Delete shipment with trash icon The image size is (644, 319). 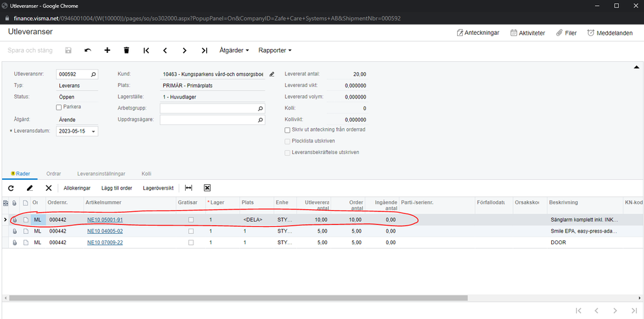pos(126,50)
